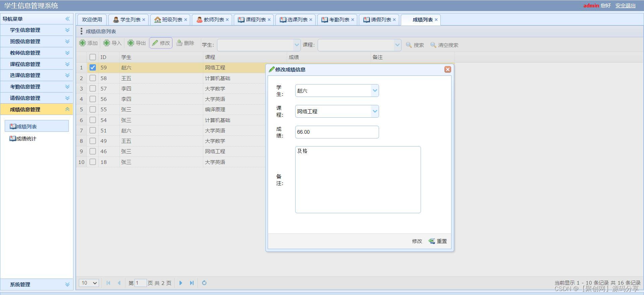This screenshot has width=644, height=295.
Task: Open the page size dropdown
Action: pos(89,283)
